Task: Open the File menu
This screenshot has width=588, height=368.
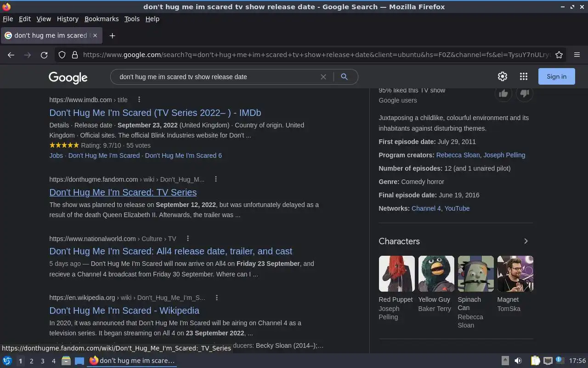Action: click(x=8, y=19)
